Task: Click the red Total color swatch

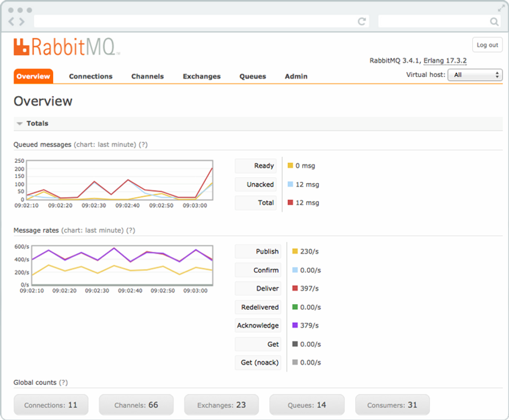Action: (x=290, y=202)
